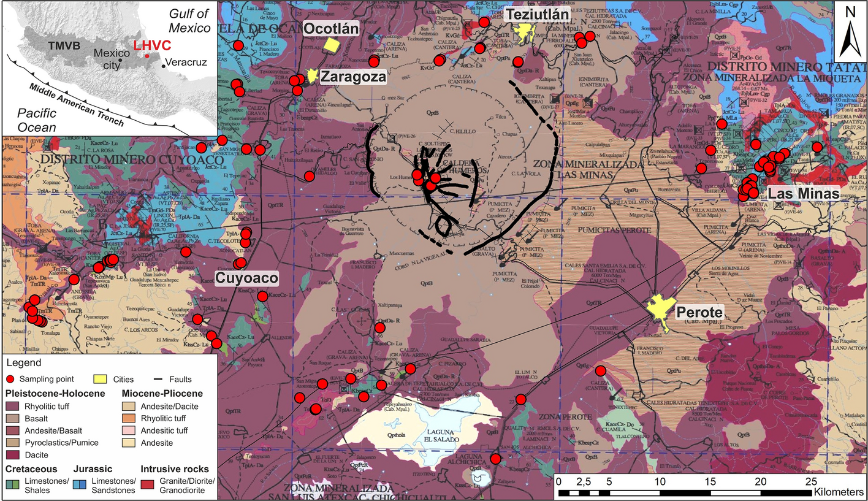868x501 pixels.
Task: Select the yellow Ocotlán city square
Action: 332,45
